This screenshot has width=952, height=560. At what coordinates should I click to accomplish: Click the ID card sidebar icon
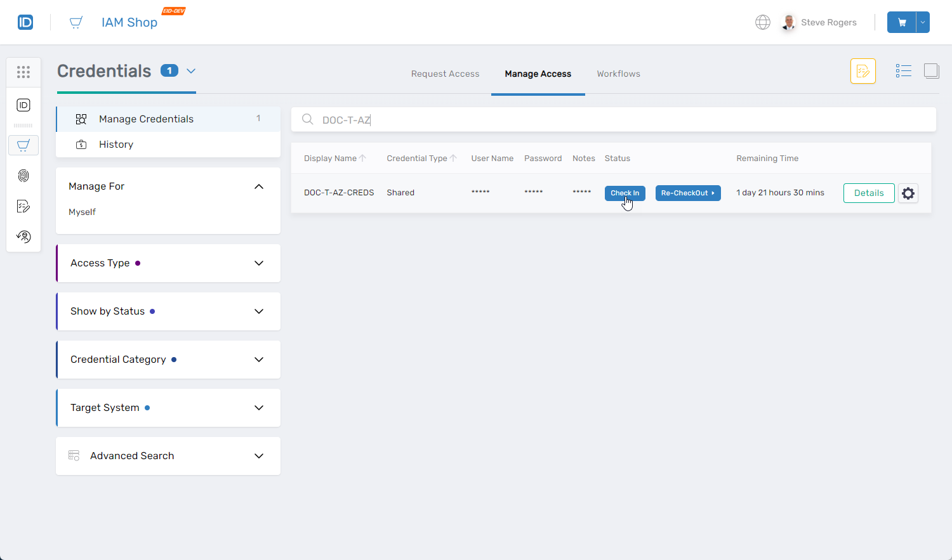point(23,105)
